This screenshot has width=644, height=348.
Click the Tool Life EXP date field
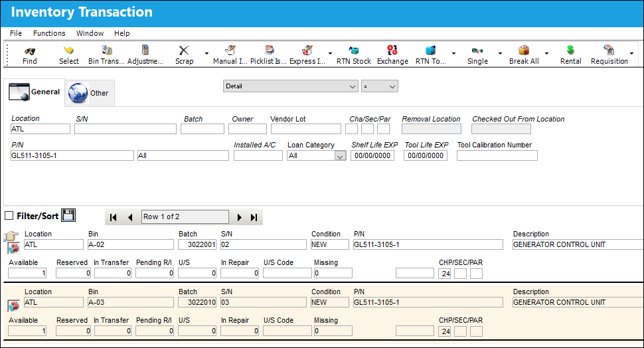tap(426, 155)
